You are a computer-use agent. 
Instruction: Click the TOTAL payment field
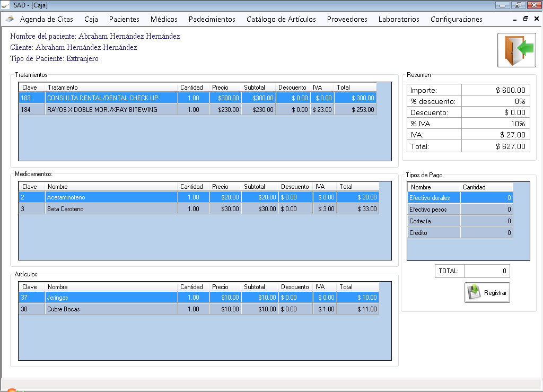(487, 271)
